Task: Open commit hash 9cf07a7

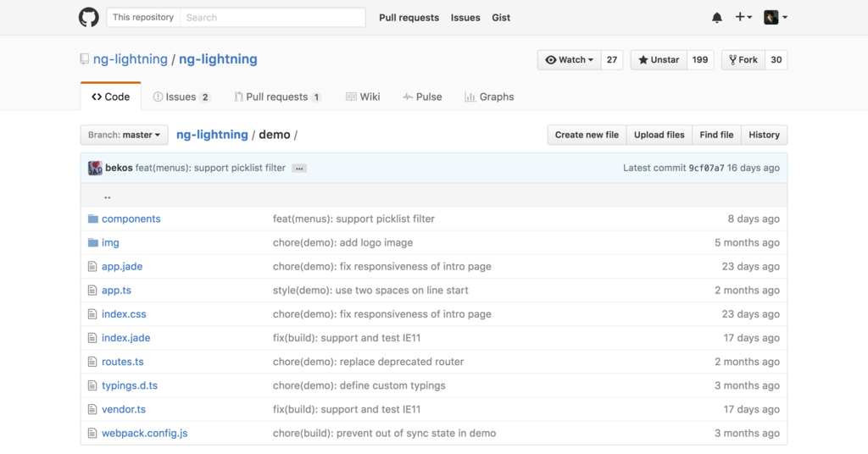Action: pos(706,168)
